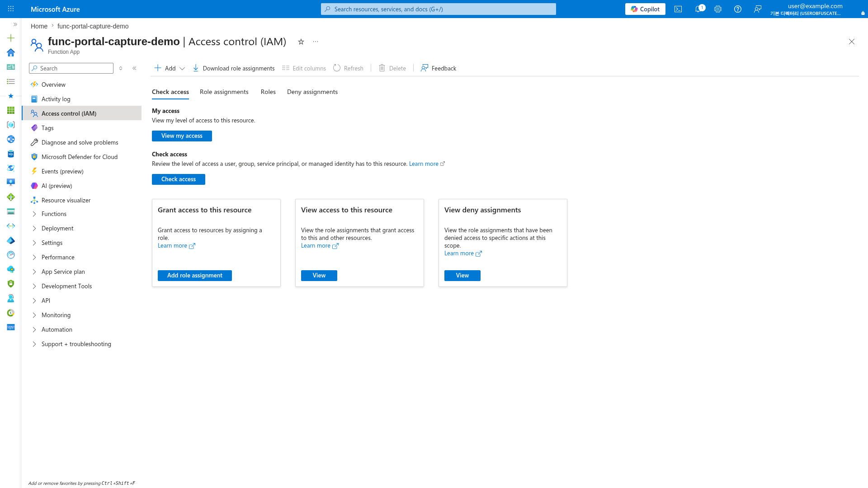The width and height of the screenshot is (868, 488).
Task: Open Tags in the resource menu
Action: click(x=82, y=128)
